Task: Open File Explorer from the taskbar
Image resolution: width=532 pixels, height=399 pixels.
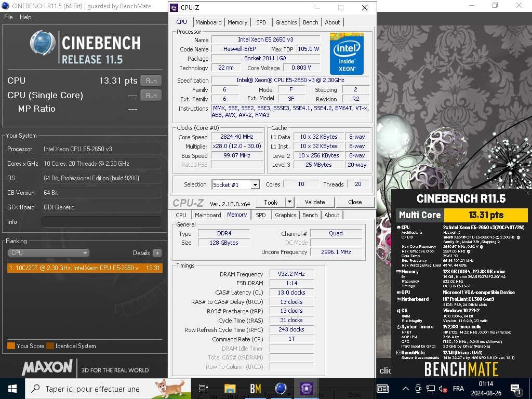Action: click(x=230, y=389)
